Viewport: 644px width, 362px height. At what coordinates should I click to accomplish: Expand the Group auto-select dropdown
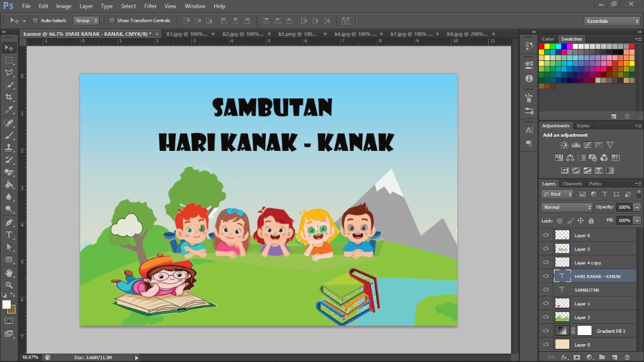tap(86, 20)
